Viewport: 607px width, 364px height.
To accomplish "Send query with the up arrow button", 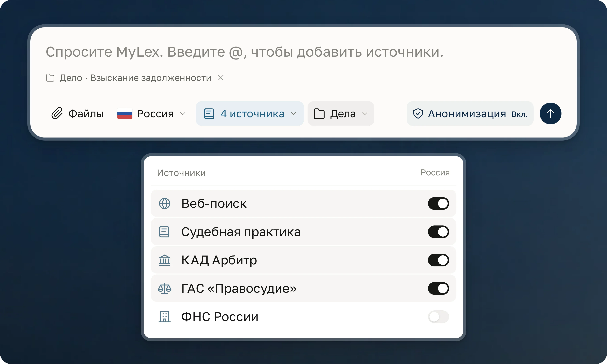I will click(550, 114).
